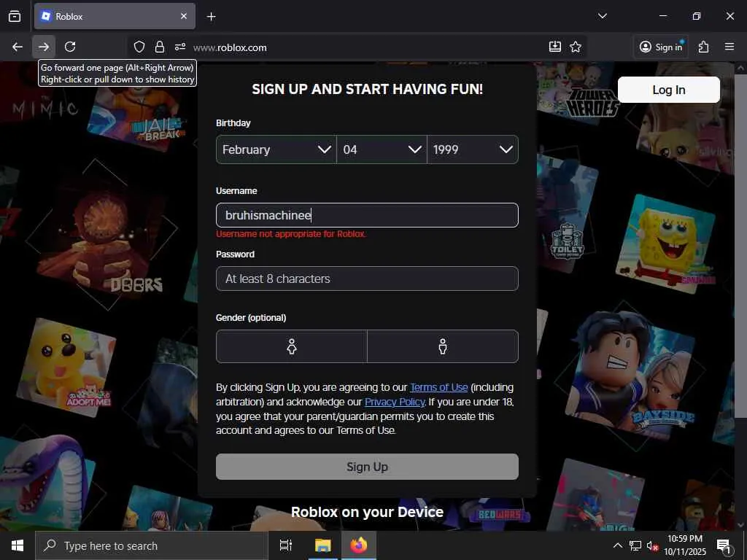List all tabs with the chevron button
747x560 pixels.
coord(602,16)
